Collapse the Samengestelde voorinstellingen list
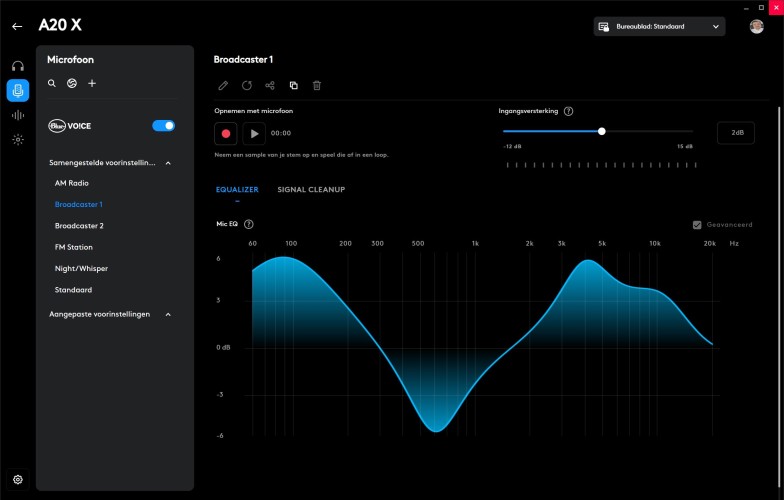Image resolution: width=784 pixels, height=500 pixels. pyautogui.click(x=168, y=162)
